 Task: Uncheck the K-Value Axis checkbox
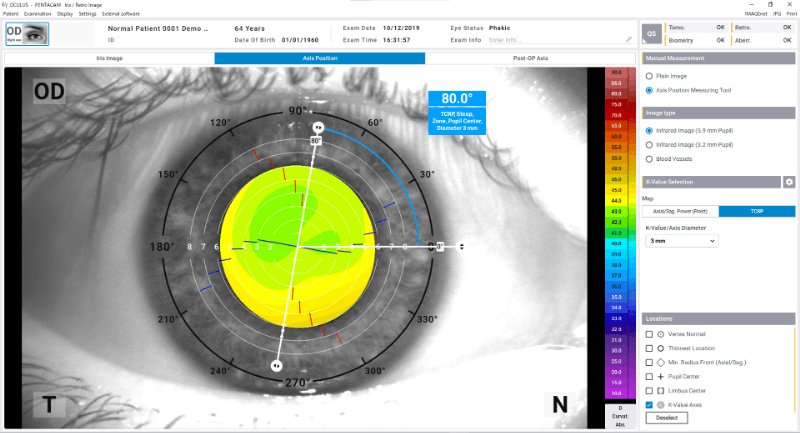[649, 405]
